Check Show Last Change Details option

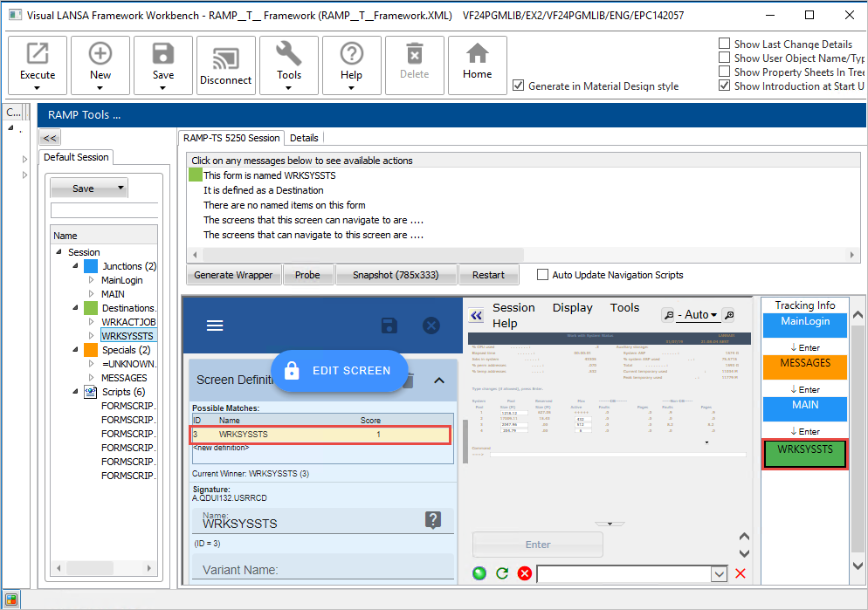724,44
